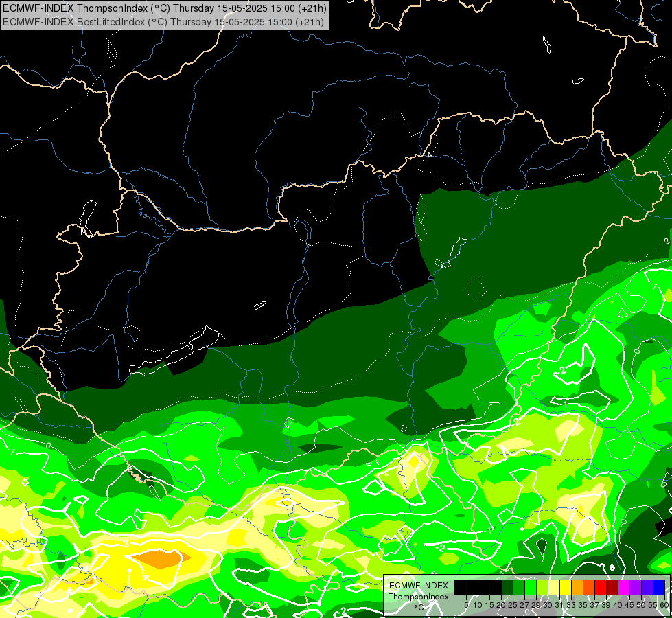The width and height of the screenshot is (672, 618).
Task: Select medium green swatch between 25 and 27
Action: pos(519,588)
